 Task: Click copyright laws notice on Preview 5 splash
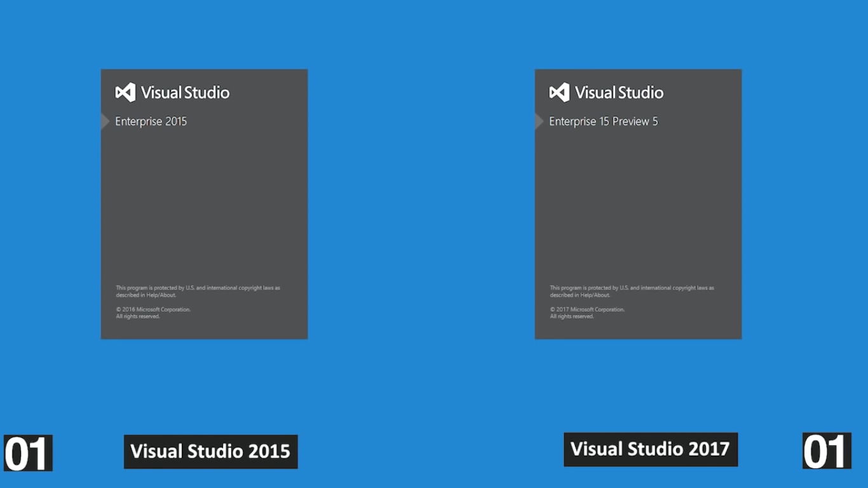pyautogui.click(x=632, y=291)
